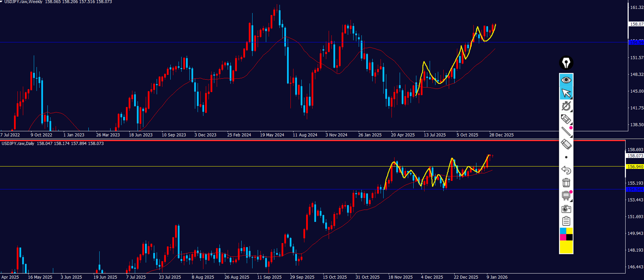Screen dimensions: 644x280
Task: Open the whiteboard easel tool
Action: point(566,196)
